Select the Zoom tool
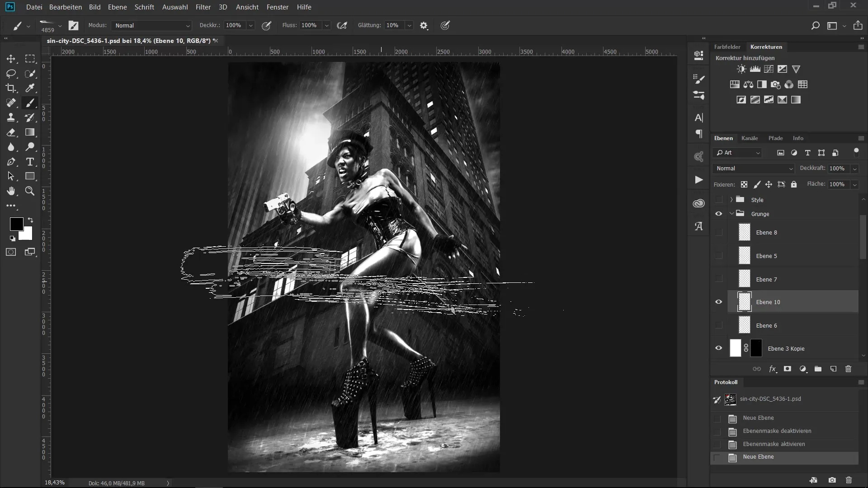The height and width of the screenshot is (488, 868). pyautogui.click(x=30, y=191)
